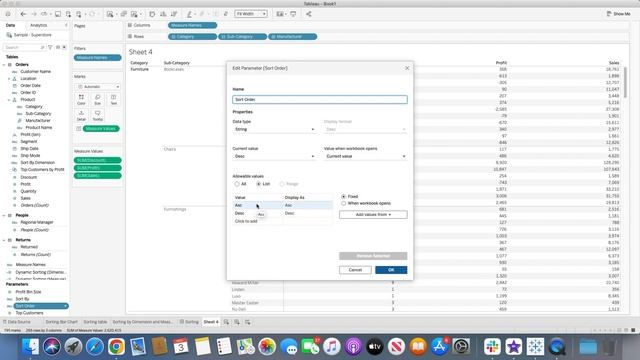Open Slack from the dock

pos(492,347)
